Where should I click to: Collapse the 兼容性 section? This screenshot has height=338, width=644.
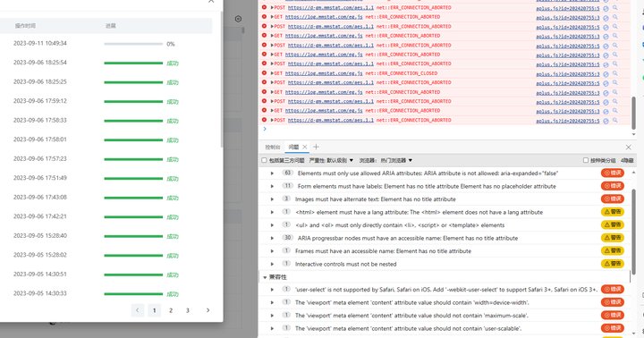[265, 277]
